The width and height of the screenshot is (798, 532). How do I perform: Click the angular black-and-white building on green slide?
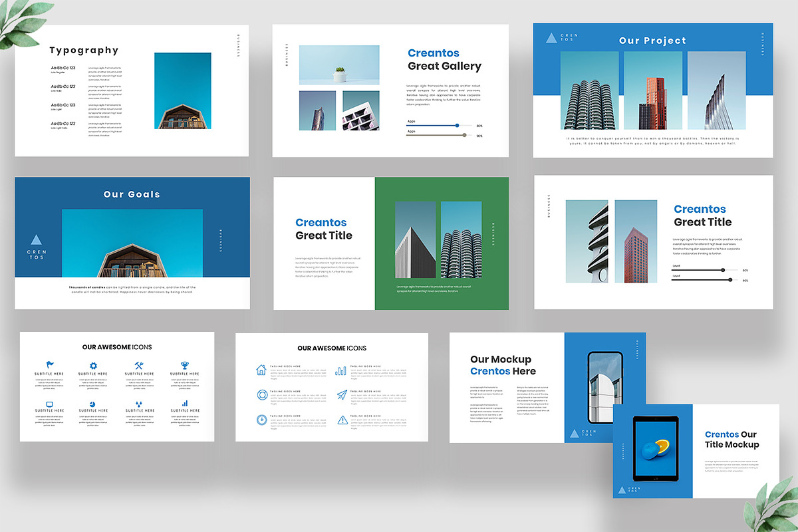[x=416, y=240]
